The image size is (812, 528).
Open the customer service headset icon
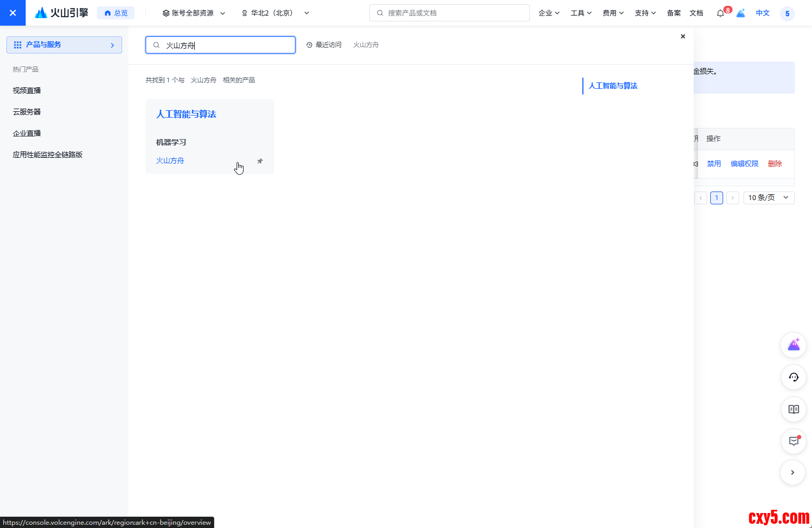point(793,377)
